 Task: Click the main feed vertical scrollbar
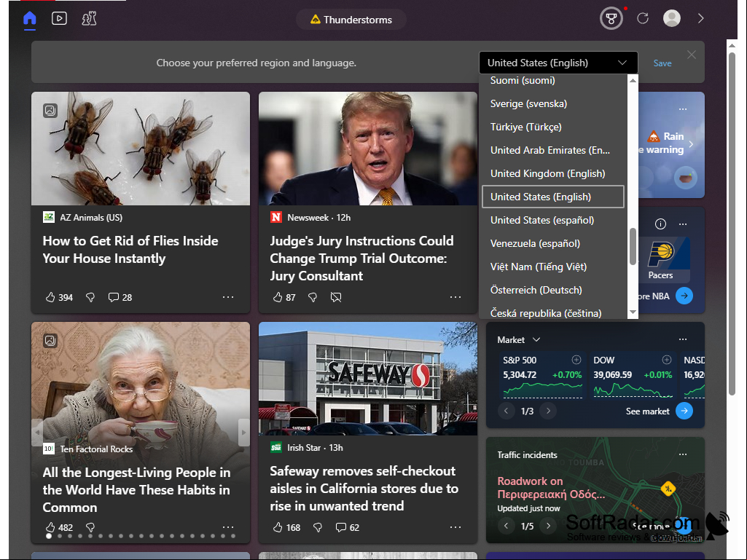click(x=732, y=224)
